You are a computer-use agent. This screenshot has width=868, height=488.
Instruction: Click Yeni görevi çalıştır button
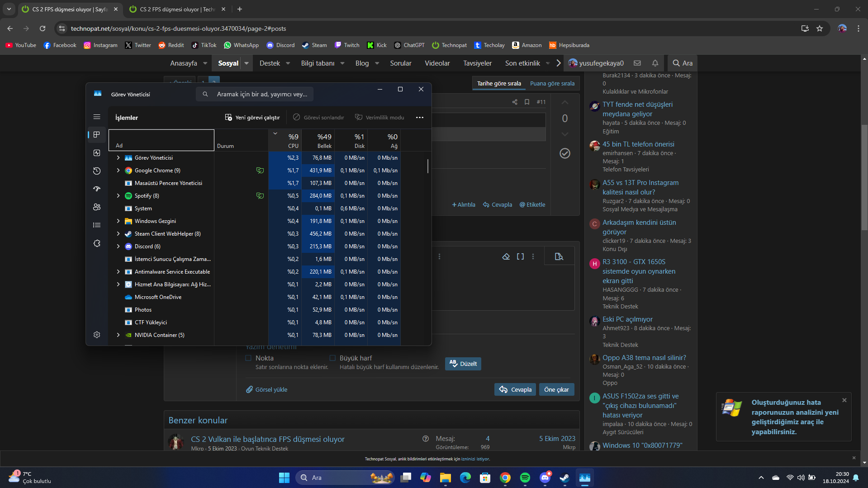pos(252,118)
